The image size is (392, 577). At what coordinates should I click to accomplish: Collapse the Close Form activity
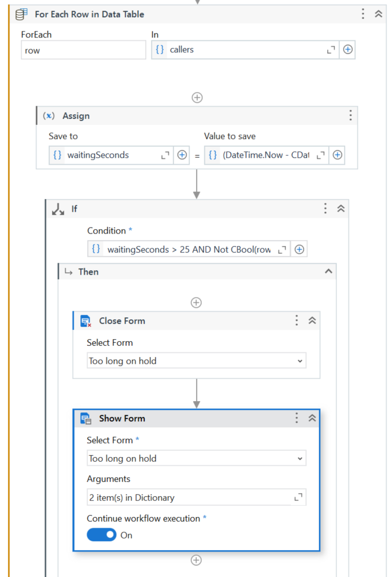pyautogui.click(x=312, y=321)
